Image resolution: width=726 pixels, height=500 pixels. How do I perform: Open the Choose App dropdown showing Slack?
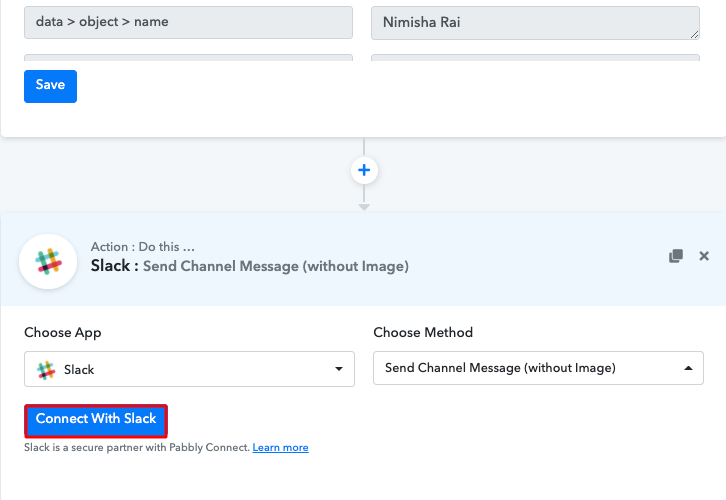coord(189,369)
